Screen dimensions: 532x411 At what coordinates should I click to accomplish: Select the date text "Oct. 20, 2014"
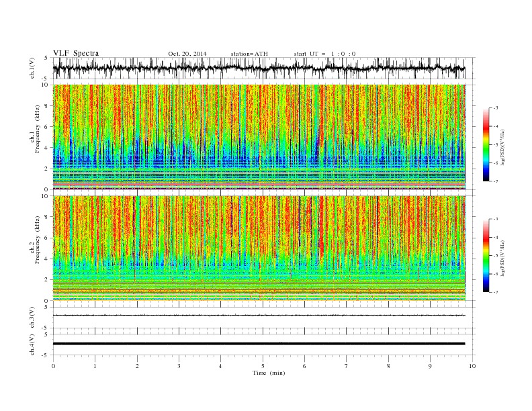click(187, 54)
